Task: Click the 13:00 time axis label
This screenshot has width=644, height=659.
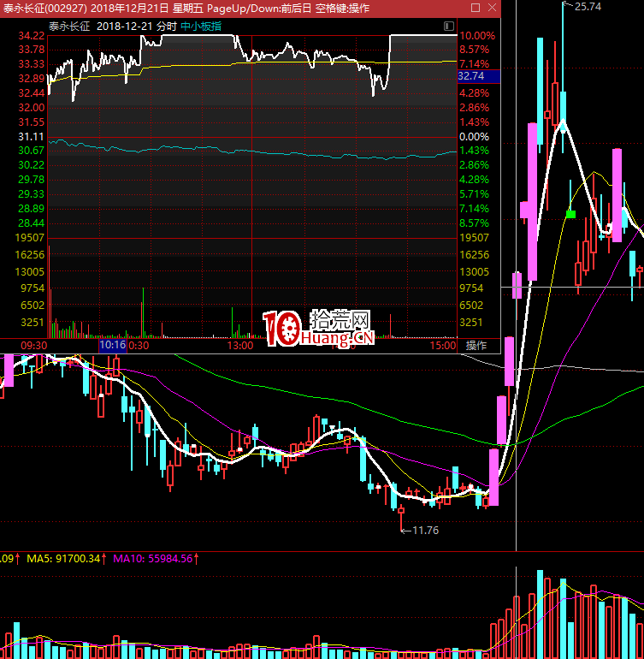Action: 240,346
